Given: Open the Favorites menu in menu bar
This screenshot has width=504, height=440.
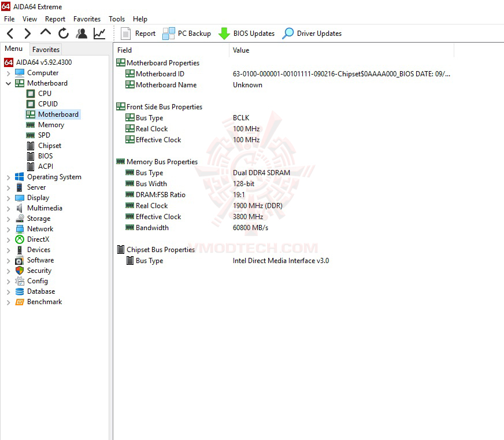Looking at the screenshot, I should click(87, 19).
